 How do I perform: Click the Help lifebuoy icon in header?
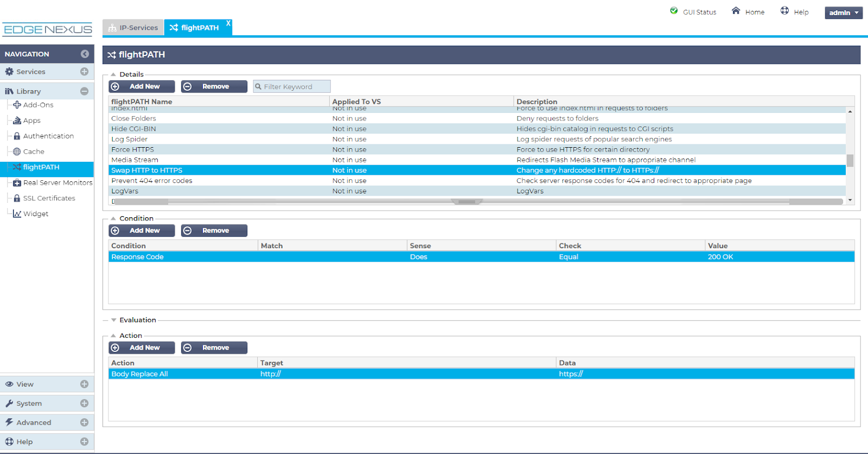click(784, 11)
